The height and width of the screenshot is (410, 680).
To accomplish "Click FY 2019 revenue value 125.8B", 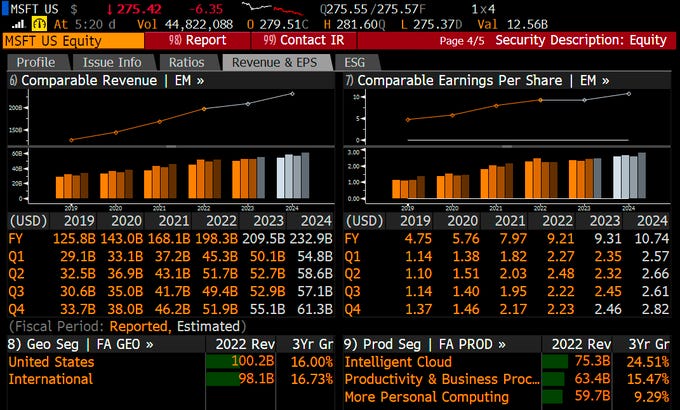I will point(74,239).
